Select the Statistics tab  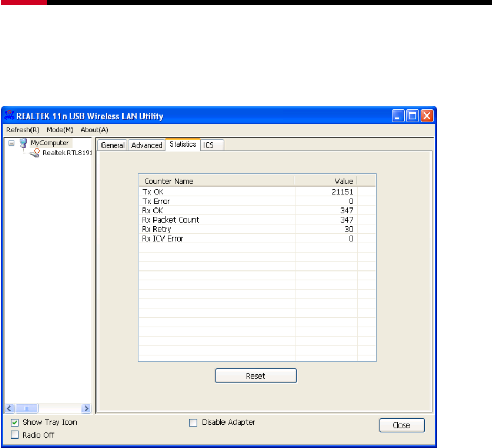pos(182,144)
